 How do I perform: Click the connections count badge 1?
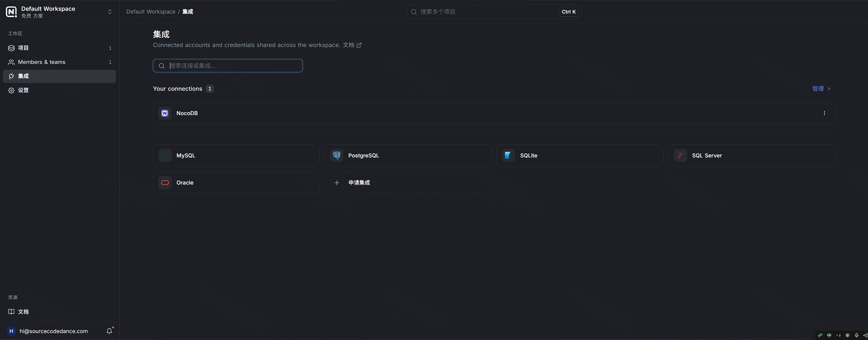[x=210, y=89]
